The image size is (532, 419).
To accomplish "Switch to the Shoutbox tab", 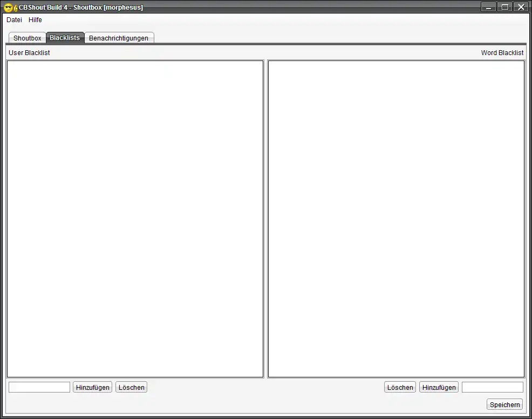I will coord(27,38).
